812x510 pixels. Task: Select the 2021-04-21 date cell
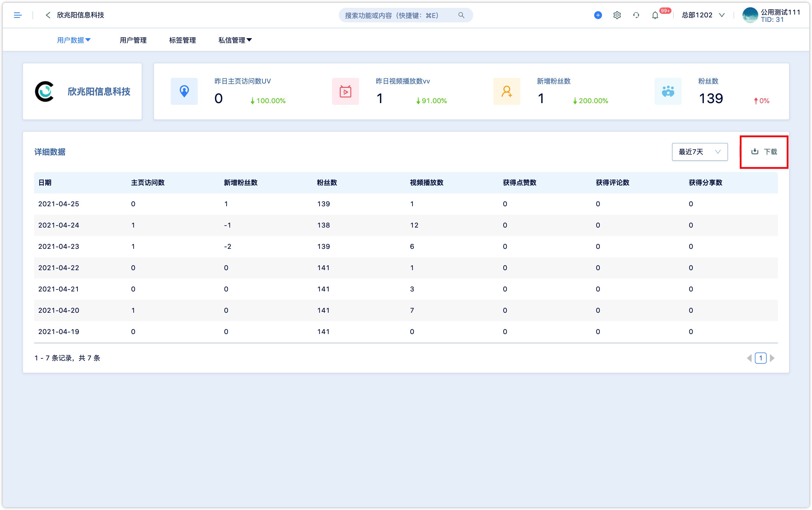[59, 289]
